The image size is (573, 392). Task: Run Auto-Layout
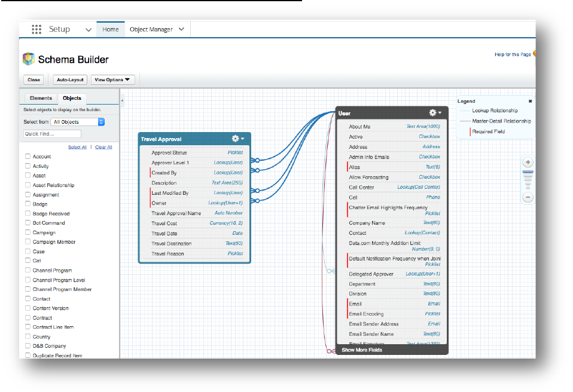(x=70, y=79)
